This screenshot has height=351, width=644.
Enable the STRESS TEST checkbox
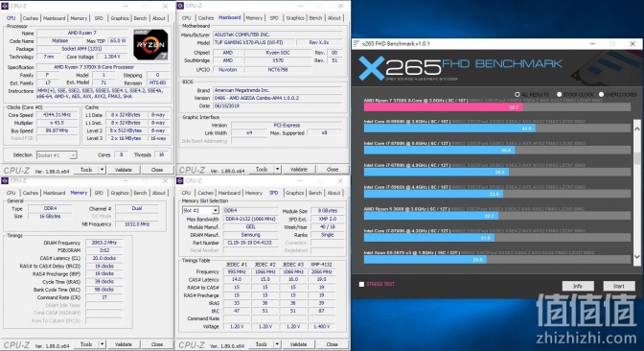361,284
